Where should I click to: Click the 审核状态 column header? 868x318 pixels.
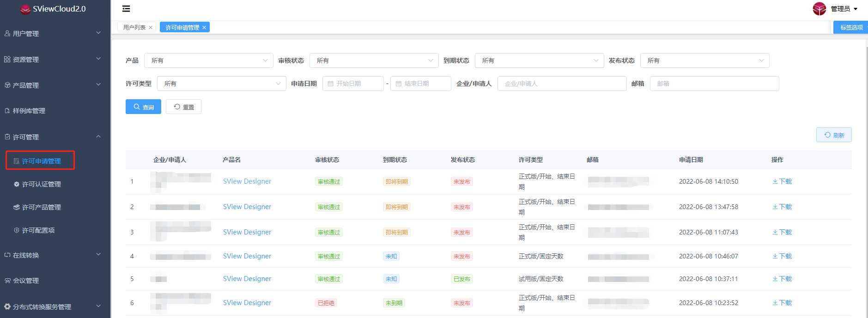(327, 160)
